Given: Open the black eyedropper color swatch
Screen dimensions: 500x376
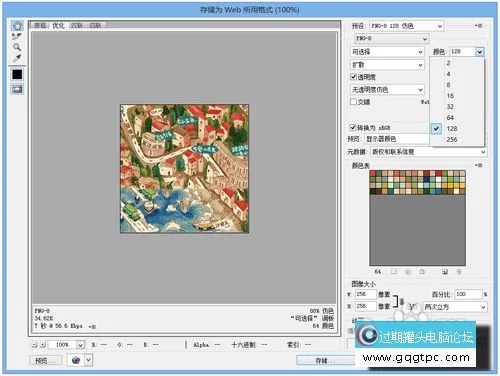Looking at the screenshot, I should pyautogui.click(x=17, y=74).
